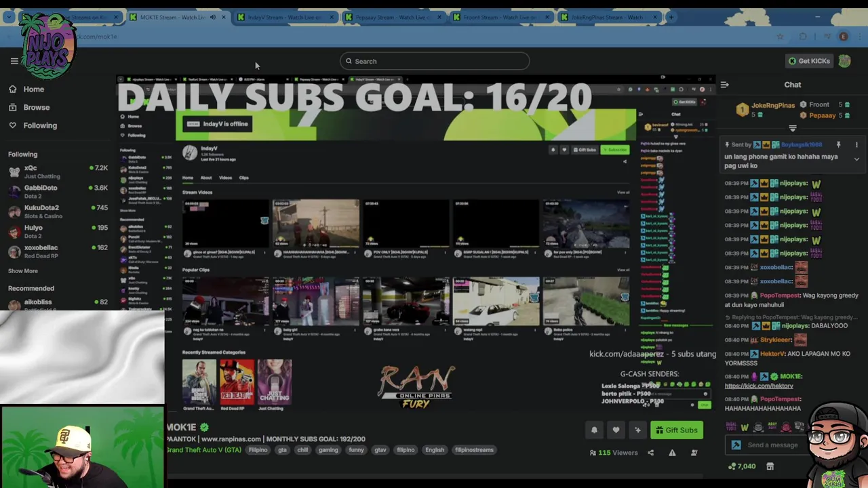Click the user list icon beside report
The width and height of the screenshot is (868, 488).
tap(694, 453)
